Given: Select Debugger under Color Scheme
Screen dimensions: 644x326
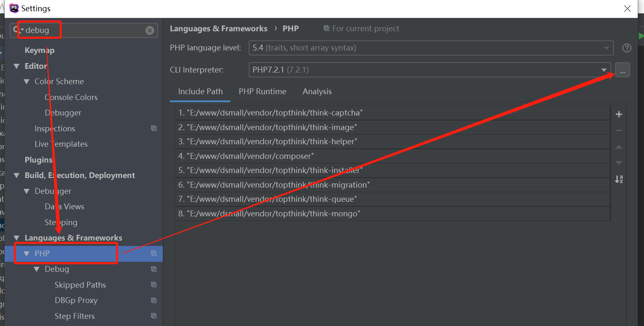Looking at the screenshot, I should 63,113.
